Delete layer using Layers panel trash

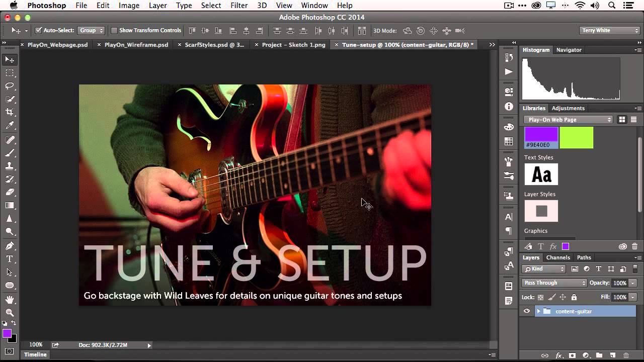tap(626, 355)
